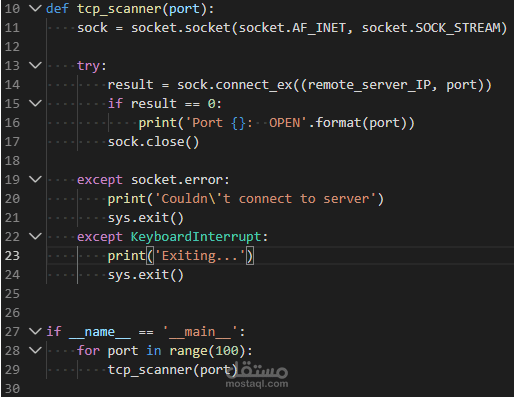This screenshot has width=514, height=397.
Task: Click line number 11 in the gutter
Action: (12, 27)
